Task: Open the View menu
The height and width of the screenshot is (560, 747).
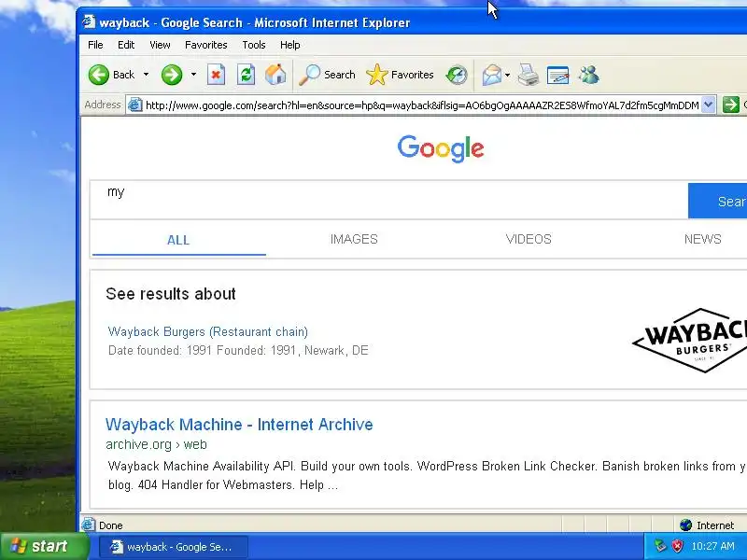Action: [160, 45]
